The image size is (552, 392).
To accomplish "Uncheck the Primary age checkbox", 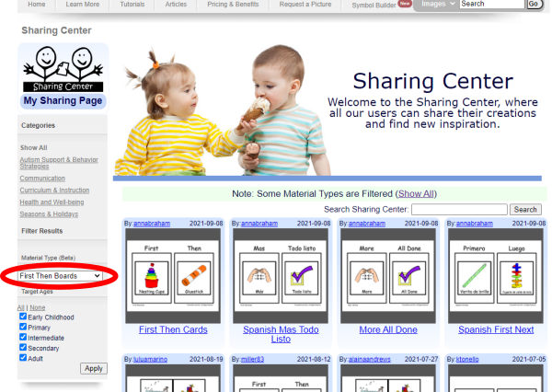I will (x=23, y=327).
